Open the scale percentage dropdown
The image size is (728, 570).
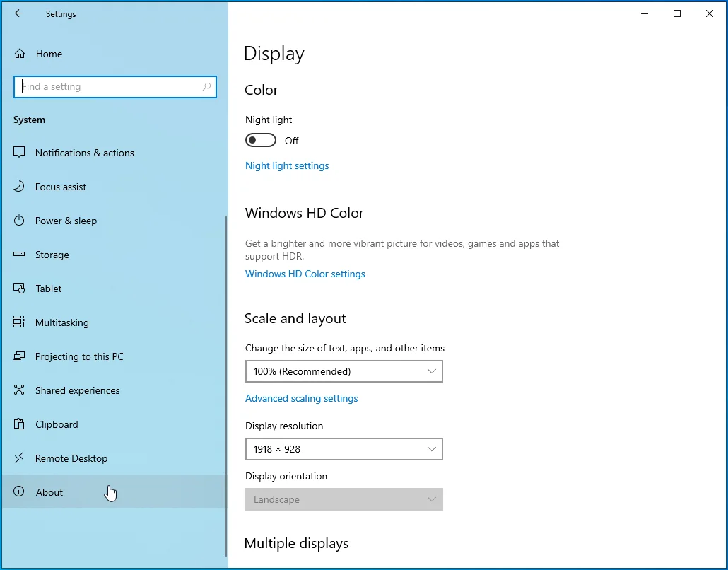pos(344,371)
